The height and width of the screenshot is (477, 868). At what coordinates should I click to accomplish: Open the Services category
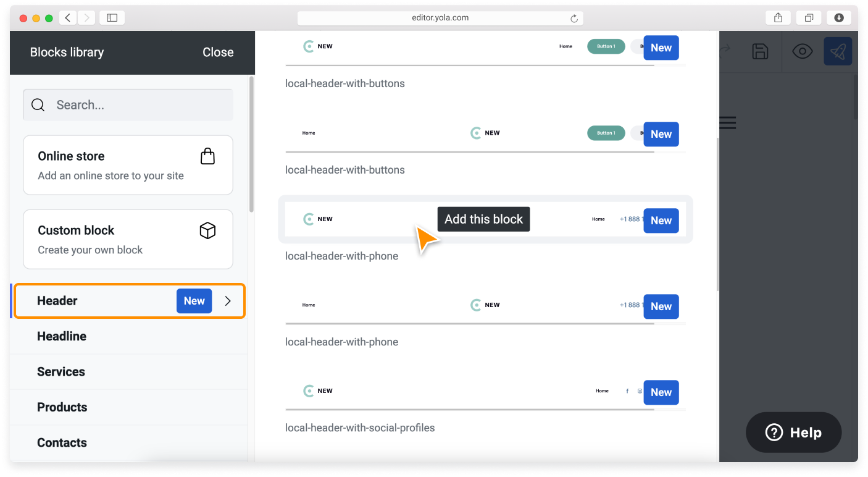pyautogui.click(x=61, y=372)
